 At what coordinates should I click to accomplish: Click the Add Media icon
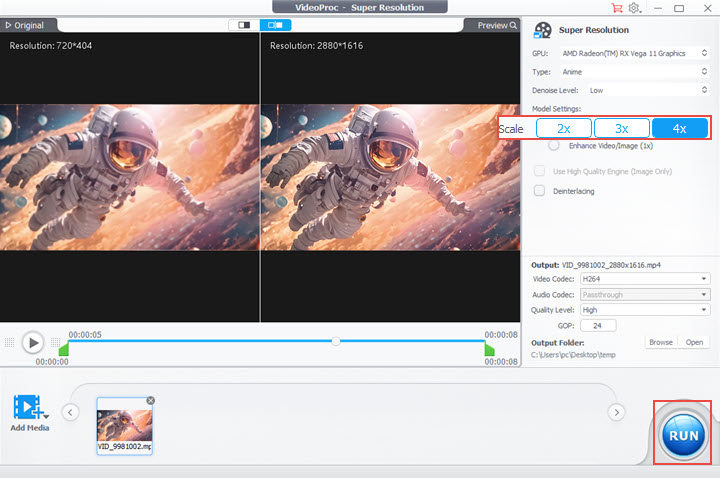pyautogui.click(x=30, y=407)
